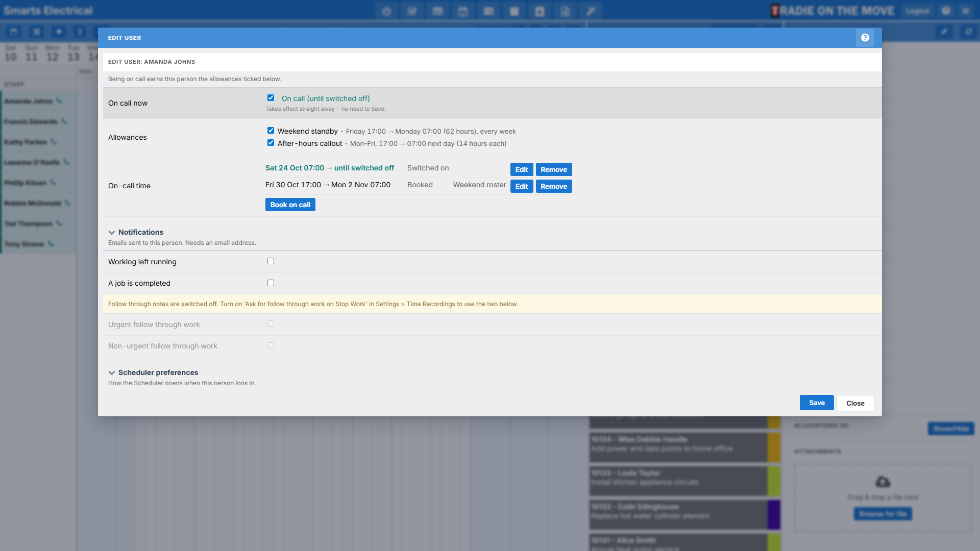Untick the On call (until switched off) checkbox

pos(271,98)
